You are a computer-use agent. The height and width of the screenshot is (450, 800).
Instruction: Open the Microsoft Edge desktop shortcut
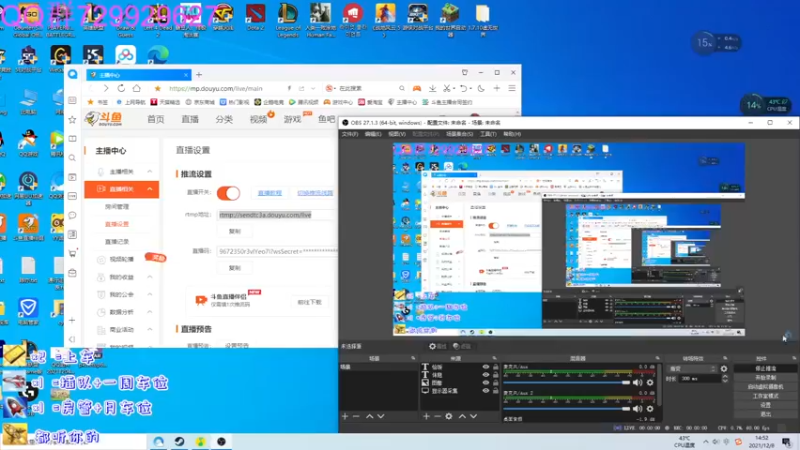point(158,55)
